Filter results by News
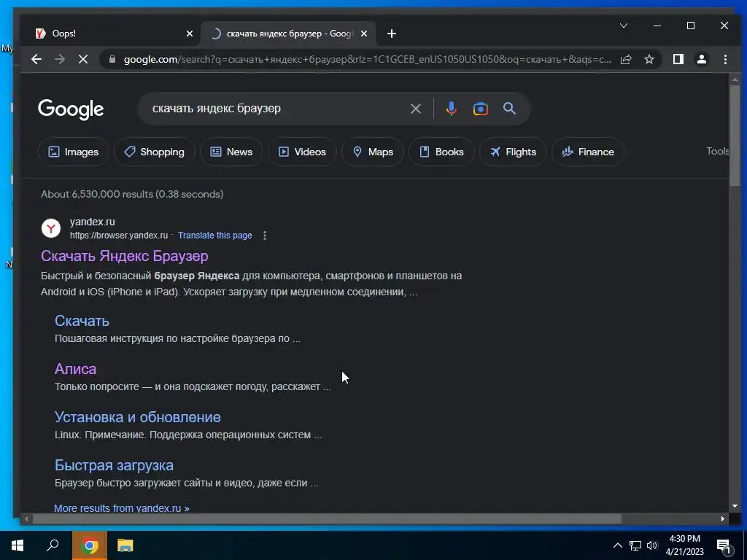 [231, 152]
